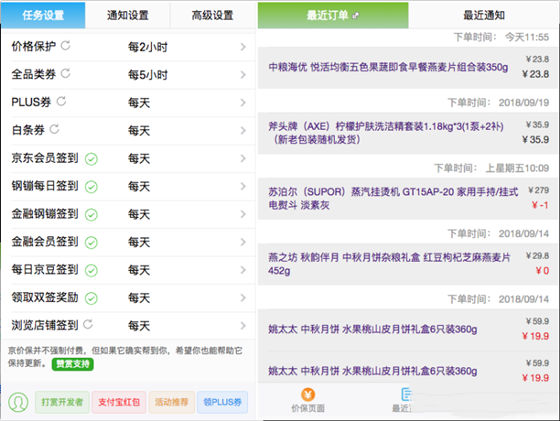The image size is (560, 421).
Task: Select the 最近订单 tab
Action: point(333,15)
